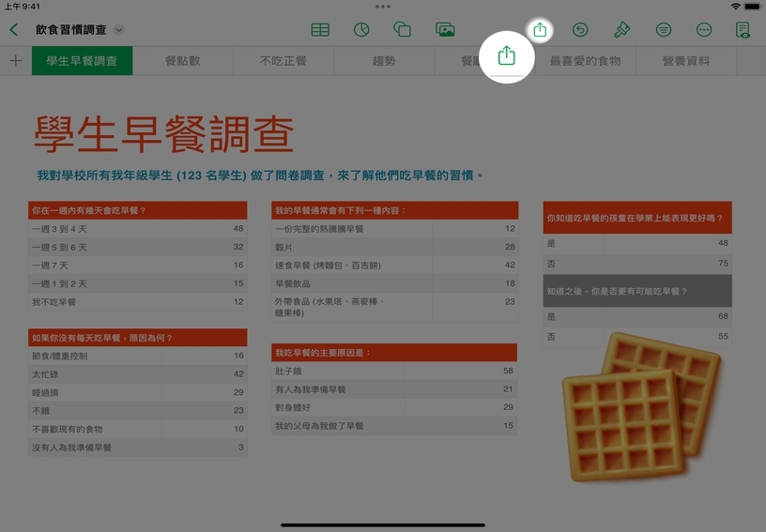Open the shape insert menu

coord(403,30)
